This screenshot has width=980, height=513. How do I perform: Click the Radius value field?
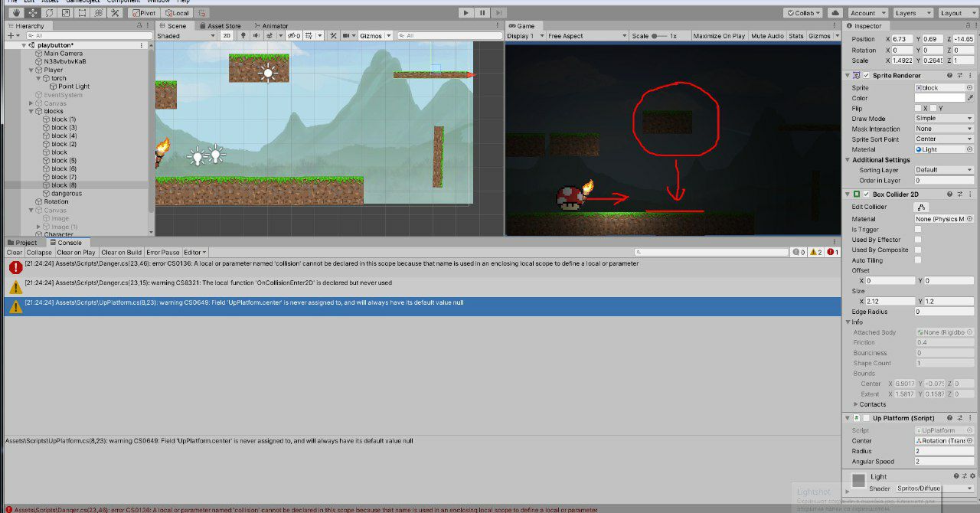944,451
